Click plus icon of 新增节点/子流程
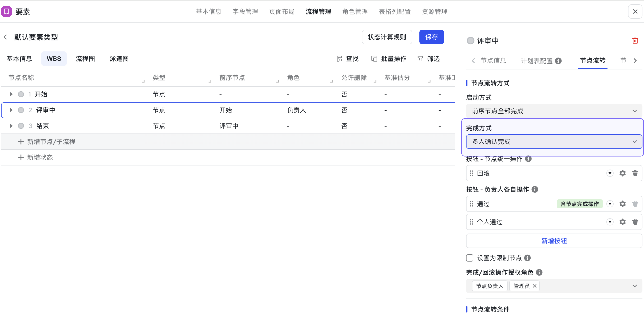This screenshot has height=317, width=644. (x=21, y=142)
